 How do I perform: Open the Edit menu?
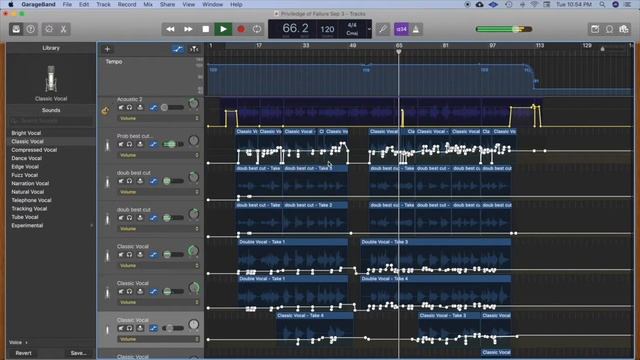[x=84, y=4]
